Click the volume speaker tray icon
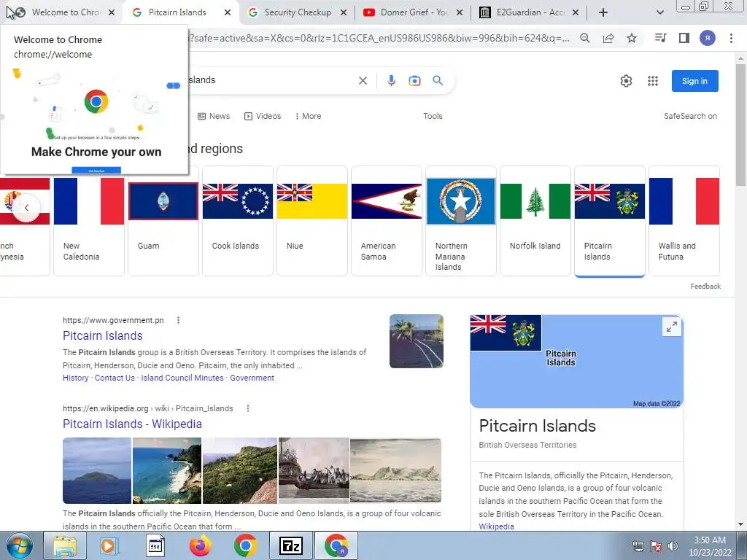747x560 pixels. pyautogui.click(x=673, y=546)
